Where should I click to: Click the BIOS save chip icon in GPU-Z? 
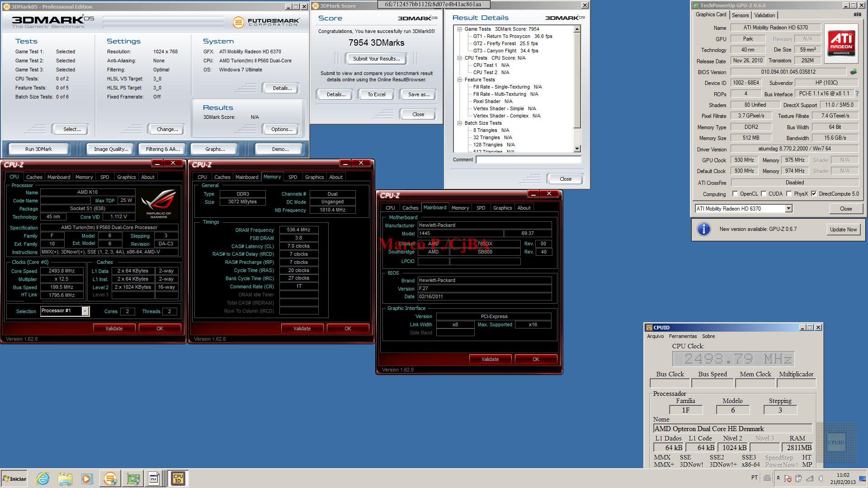click(854, 72)
